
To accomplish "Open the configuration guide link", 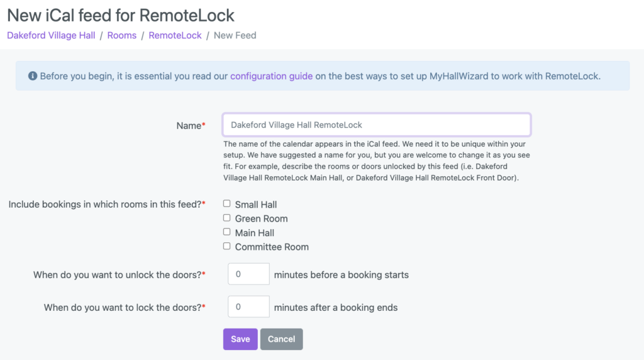I will (x=272, y=76).
